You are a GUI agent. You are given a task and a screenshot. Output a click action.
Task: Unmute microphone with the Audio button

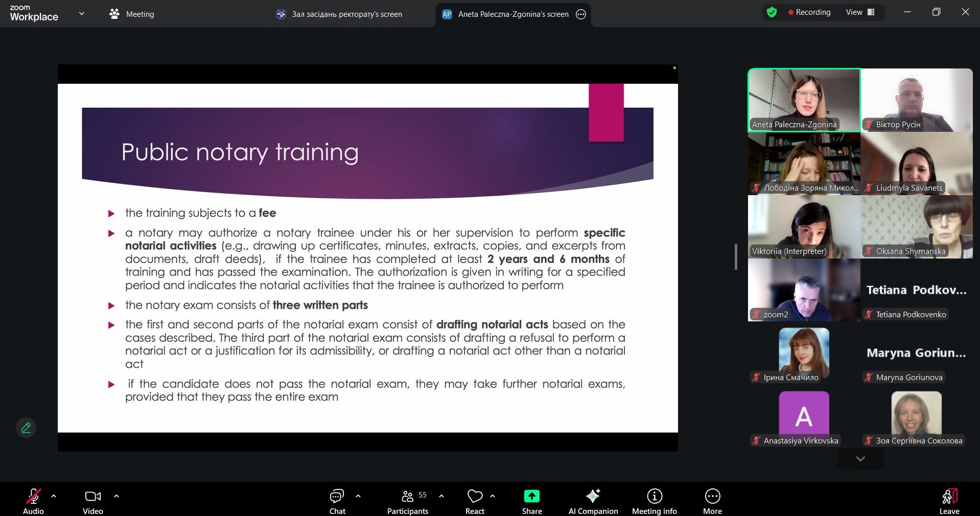[33, 501]
